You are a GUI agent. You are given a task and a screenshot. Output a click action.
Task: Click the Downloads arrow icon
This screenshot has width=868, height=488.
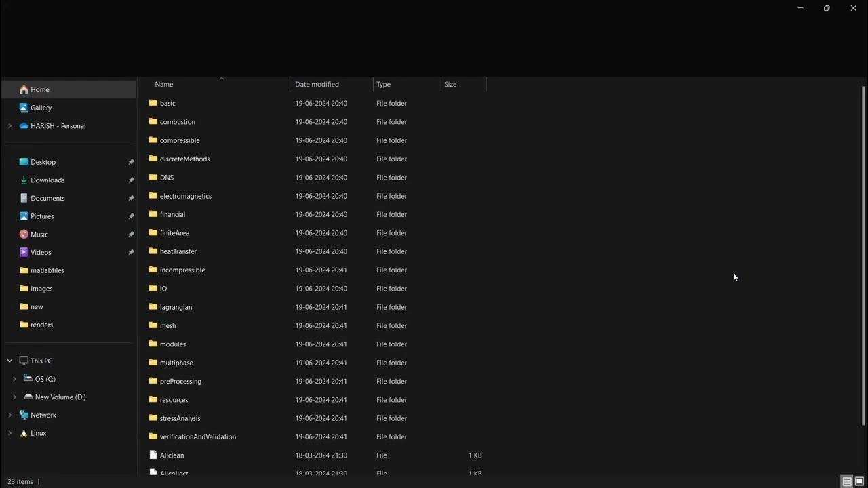click(x=24, y=180)
